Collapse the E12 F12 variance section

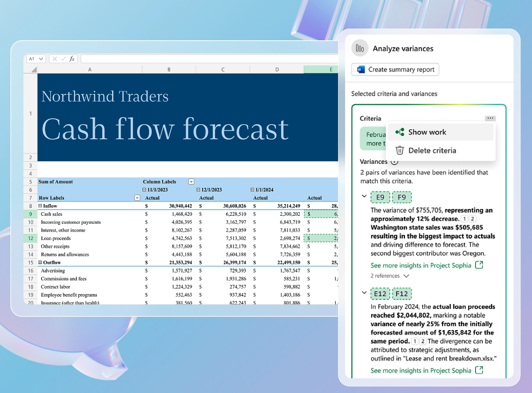pyautogui.click(x=364, y=293)
